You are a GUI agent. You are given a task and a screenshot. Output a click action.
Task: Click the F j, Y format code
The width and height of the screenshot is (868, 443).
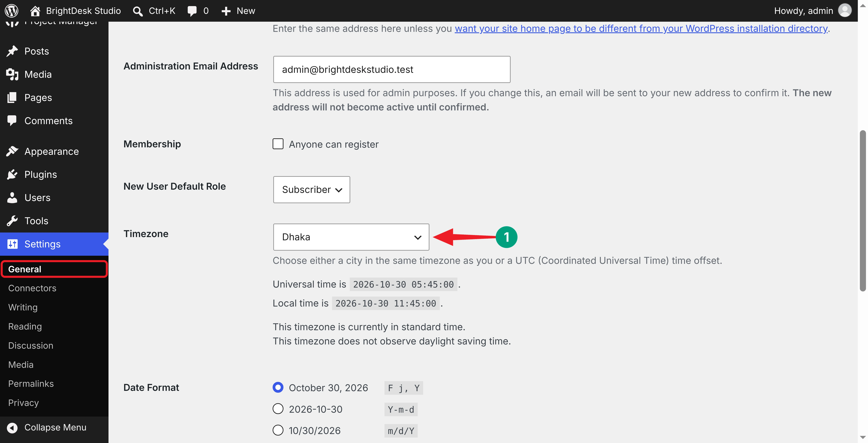tap(404, 388)
